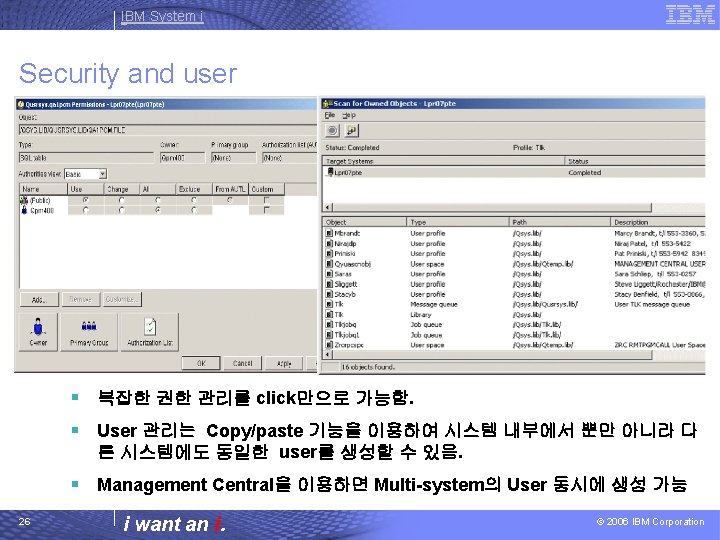Click the Tlk library row icon

(x=329, y=314)
